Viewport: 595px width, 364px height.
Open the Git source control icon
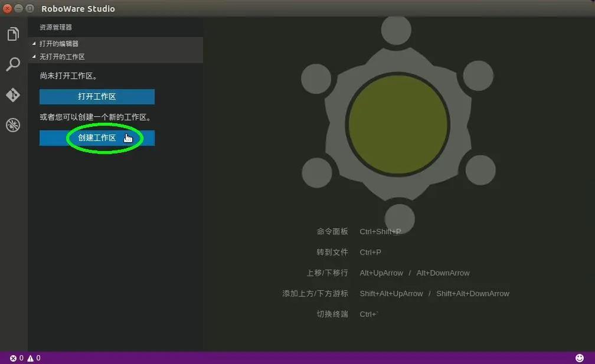13,95
